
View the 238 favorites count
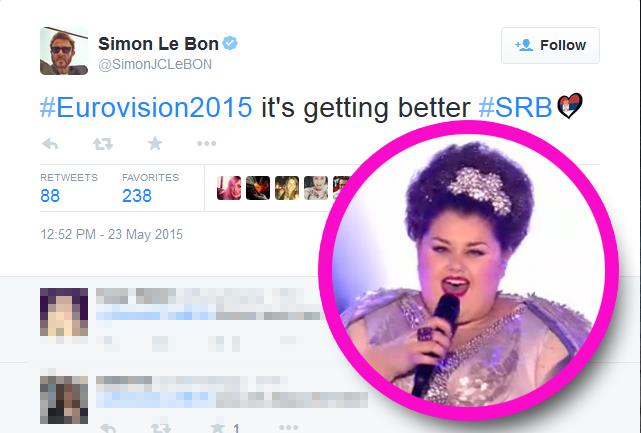(137, 196)
